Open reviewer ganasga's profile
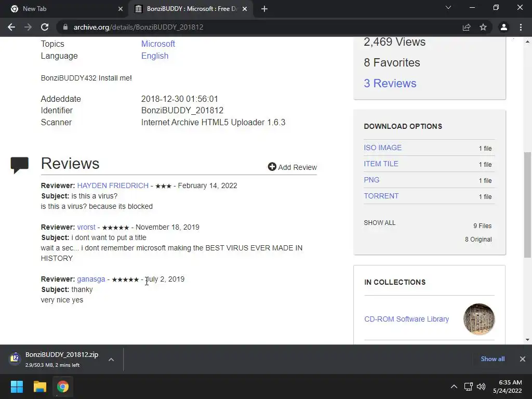Viewport: 532px width, 399px height. coord(91,279)
